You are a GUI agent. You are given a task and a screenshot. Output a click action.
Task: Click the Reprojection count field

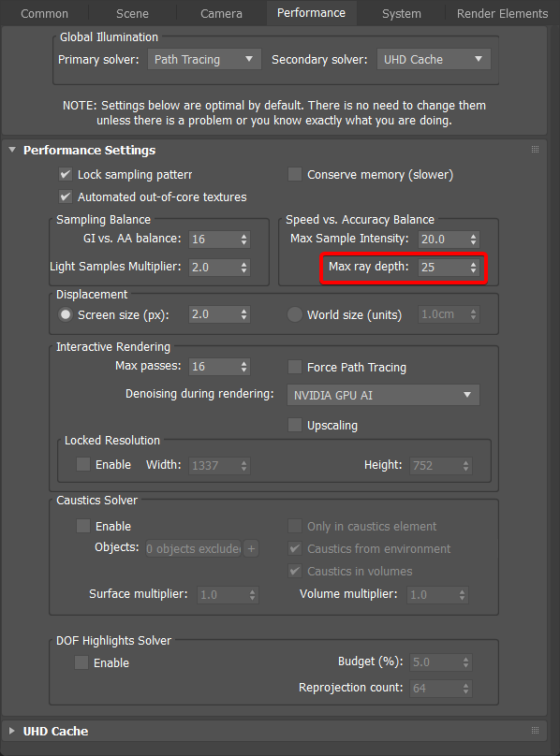pos(435,688)
